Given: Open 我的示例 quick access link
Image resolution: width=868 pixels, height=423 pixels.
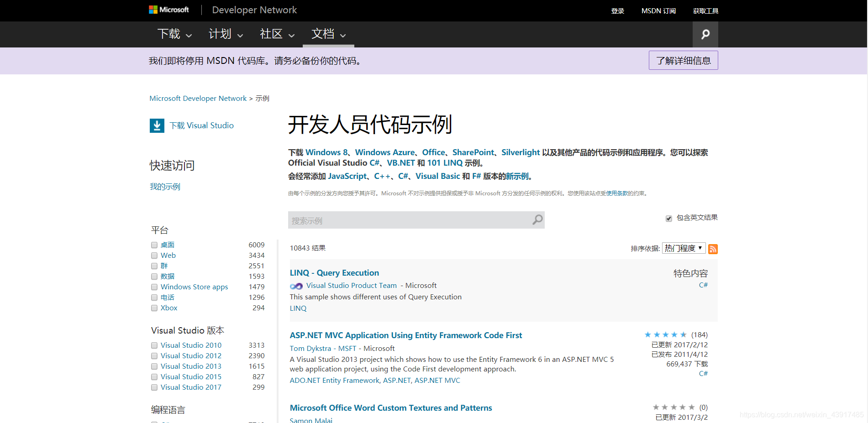Looking at the screenshot, I should tap(165, 187).
